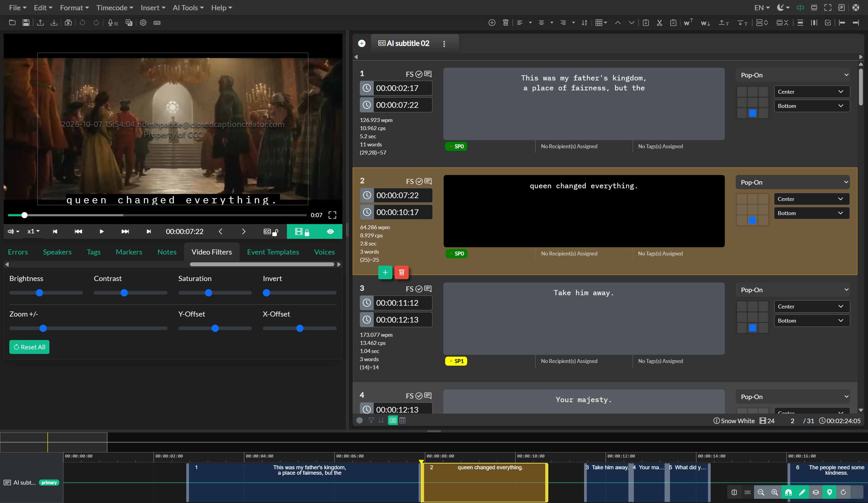Open the keyboard shortcuts icon

[157, 23]
